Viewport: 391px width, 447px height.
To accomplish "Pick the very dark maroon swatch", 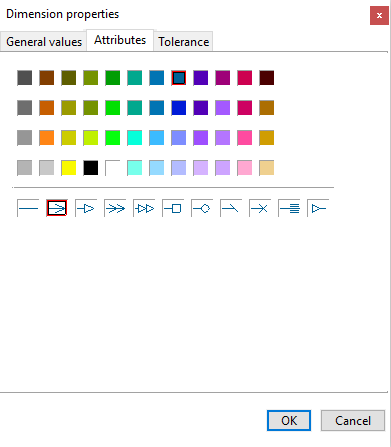I will tap(267, 78).
